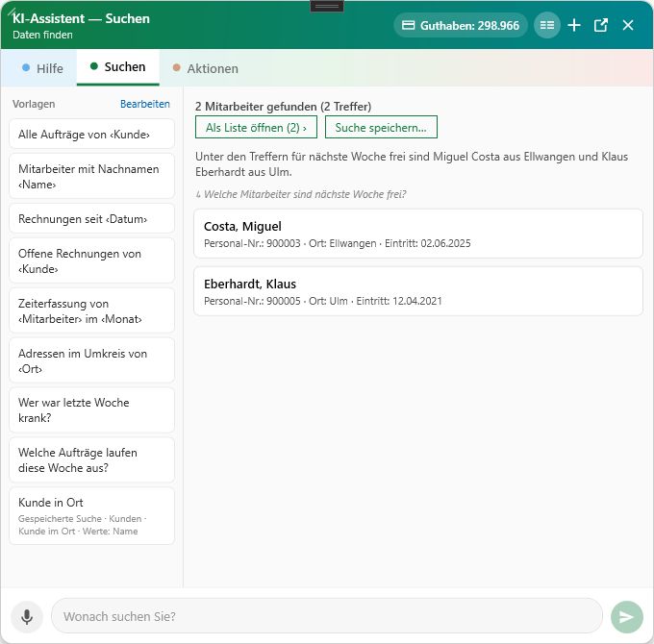Switch to the Hilfe tab
Screen dimensions: 654x644
42,68
